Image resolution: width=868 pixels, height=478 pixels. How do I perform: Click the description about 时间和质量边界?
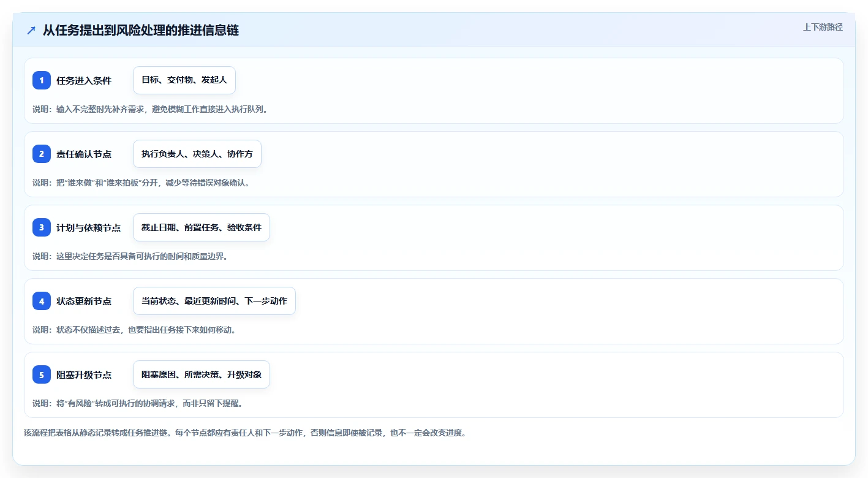pos(130,256)
